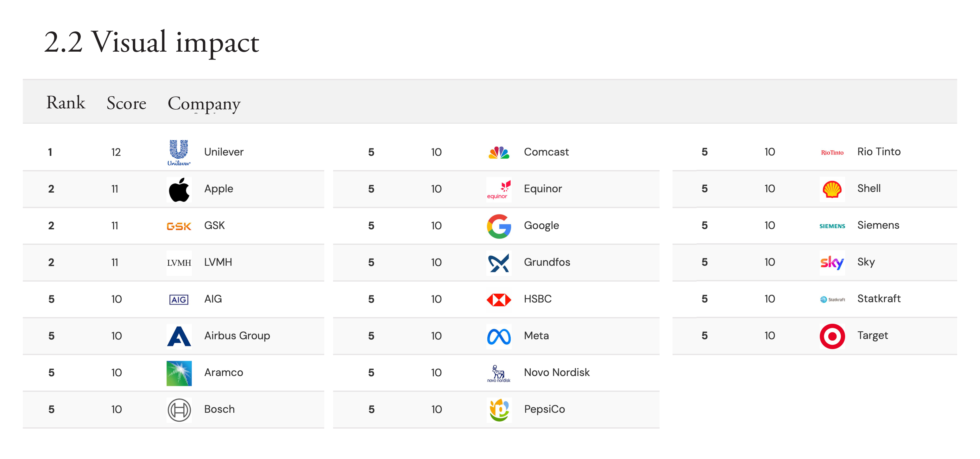Click the black Apple logo

pyautogui.click(x=179, y=189)
